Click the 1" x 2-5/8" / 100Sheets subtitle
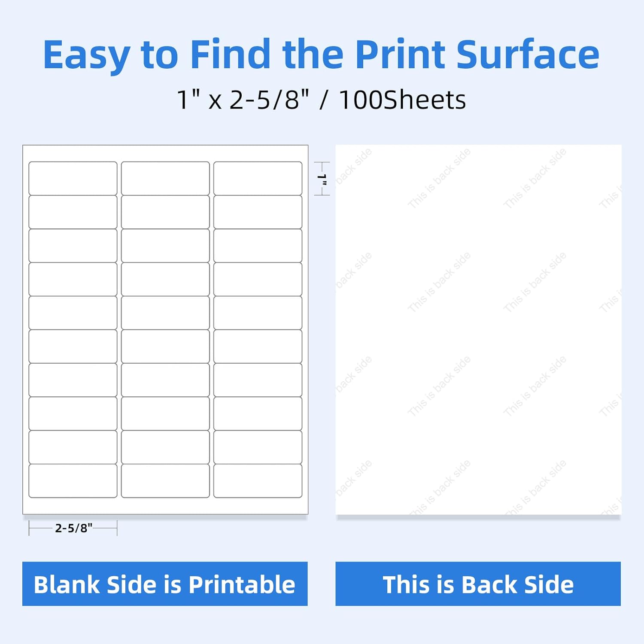This screenshot has height=644, width=644. click(x=321, y=100)
